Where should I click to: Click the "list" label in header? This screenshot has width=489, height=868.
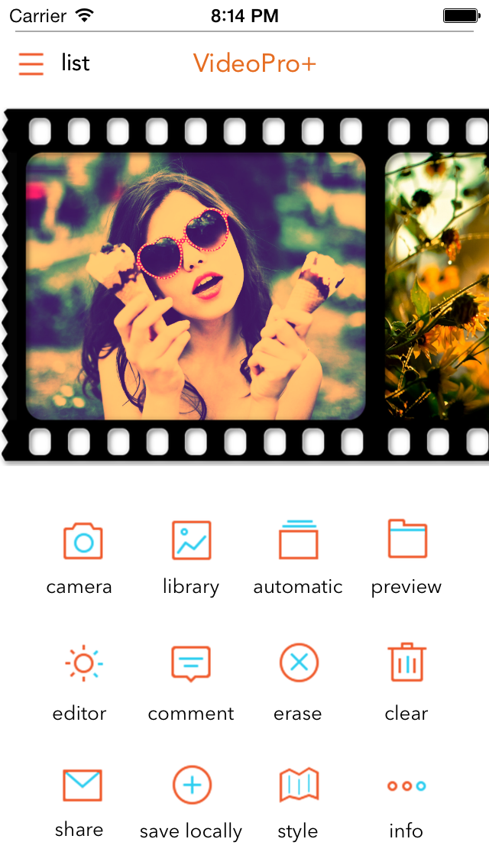click(76, 63)
